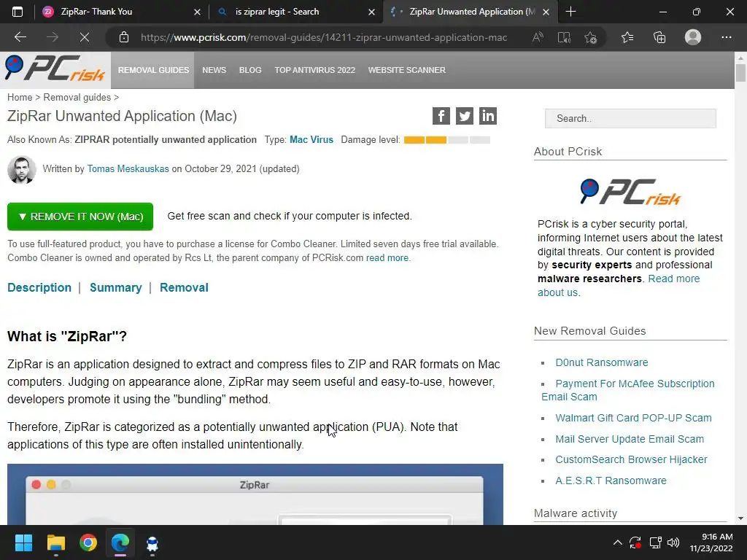Screen dimensions: 747x560
Task: Click Microsoft Edge taskbar icon
Action: tap(120, 542)
